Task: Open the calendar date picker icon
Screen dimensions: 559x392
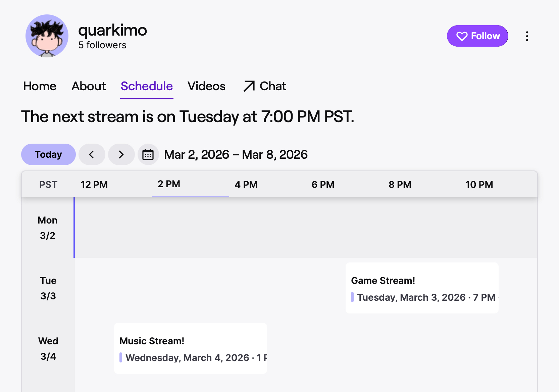Action: coord(148,154)
